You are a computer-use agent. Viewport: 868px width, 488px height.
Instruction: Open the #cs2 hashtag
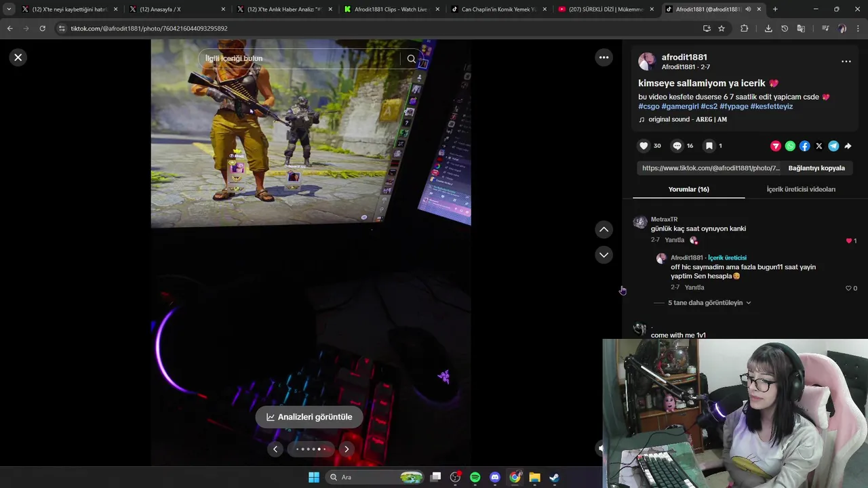pyautogui.click(x=709, y=106)
